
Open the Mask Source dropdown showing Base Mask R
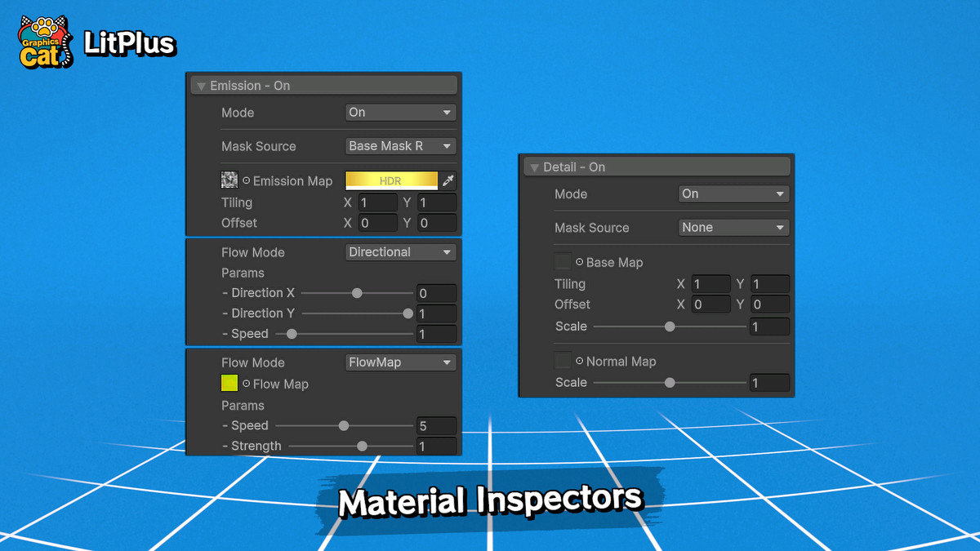(400, 146)
